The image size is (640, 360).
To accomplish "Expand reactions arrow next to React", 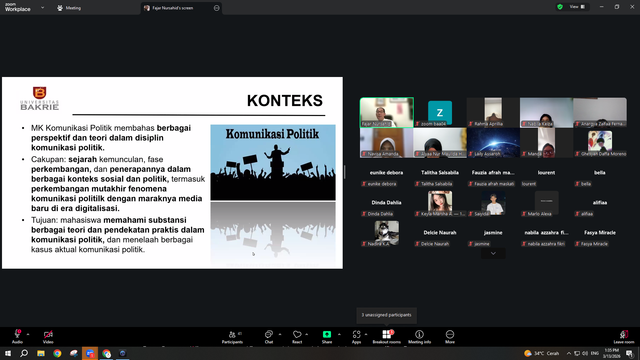I will tap(307, 334).
